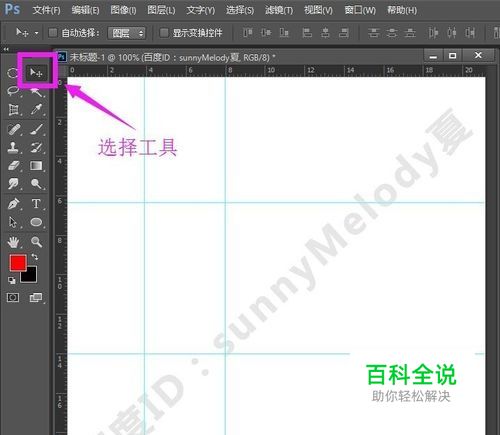Click Distribute Horizontal Centers icon
Image resolution: width=500 pixels, height=435 pixels.
click(452, 33)
